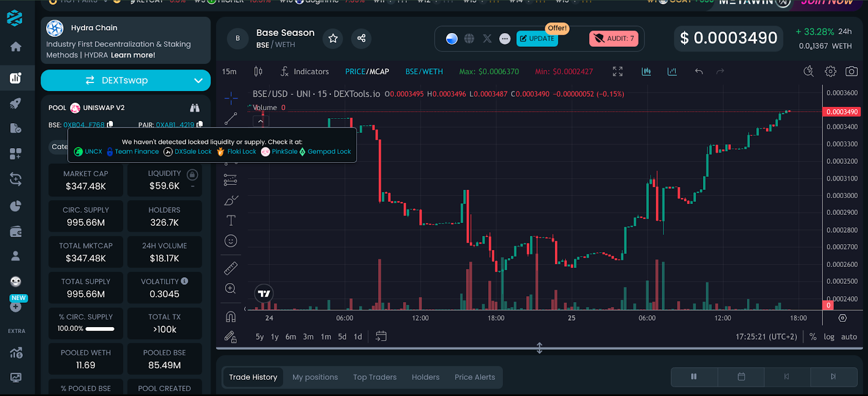Switch chart between PRICE and MCAP
Screen dimensions: 868x396
pyautogui.click(x=367, y=72)
